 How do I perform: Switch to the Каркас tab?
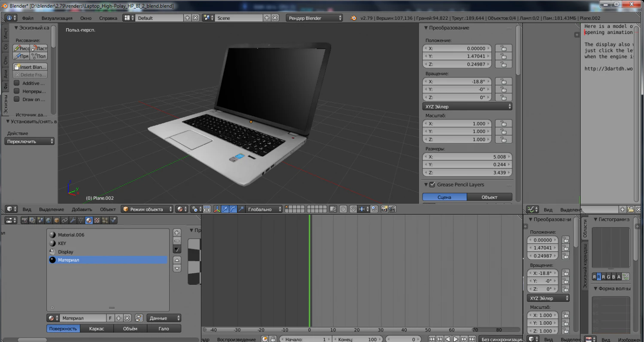click(97, 329)
